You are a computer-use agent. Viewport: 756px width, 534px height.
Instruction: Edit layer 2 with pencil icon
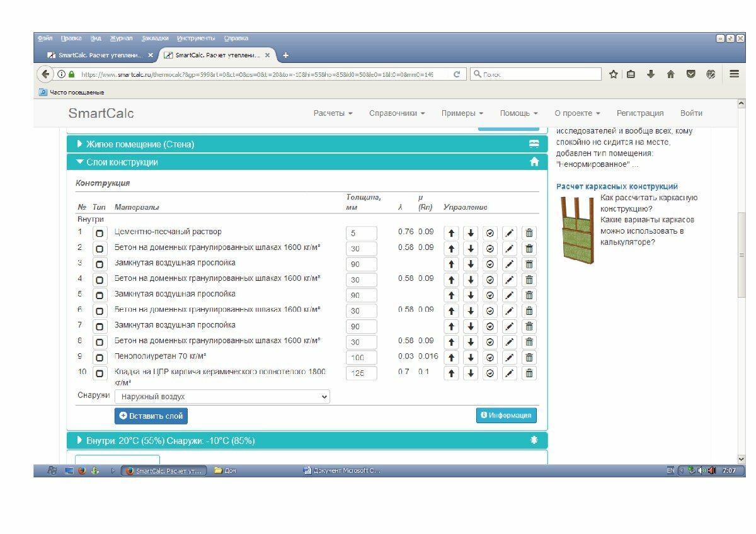pyautogui.click(x=510, y=249)
